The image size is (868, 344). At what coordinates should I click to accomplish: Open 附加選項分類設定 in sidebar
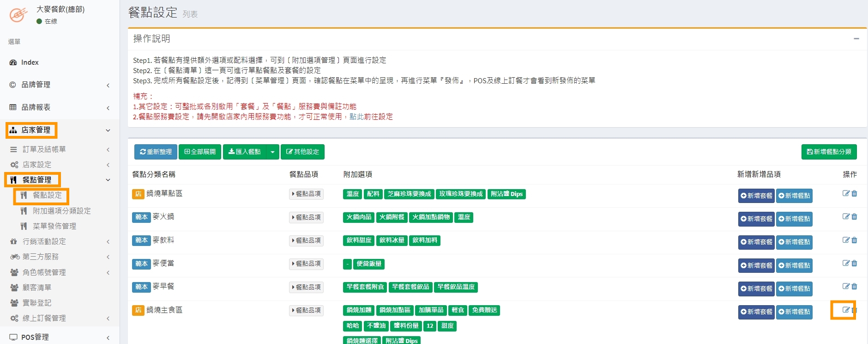coord(61,211)
